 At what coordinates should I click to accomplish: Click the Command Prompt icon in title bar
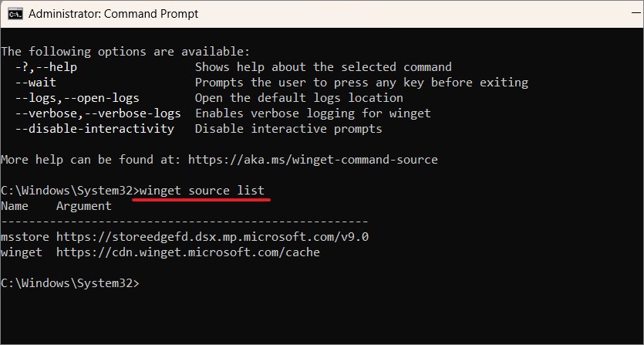[15, 14]
